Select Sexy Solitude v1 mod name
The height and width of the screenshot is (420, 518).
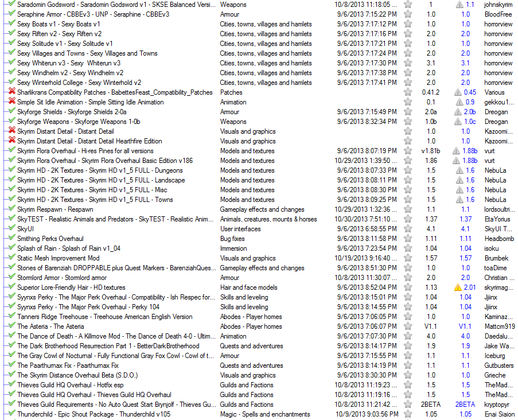(x=65, y=44)
